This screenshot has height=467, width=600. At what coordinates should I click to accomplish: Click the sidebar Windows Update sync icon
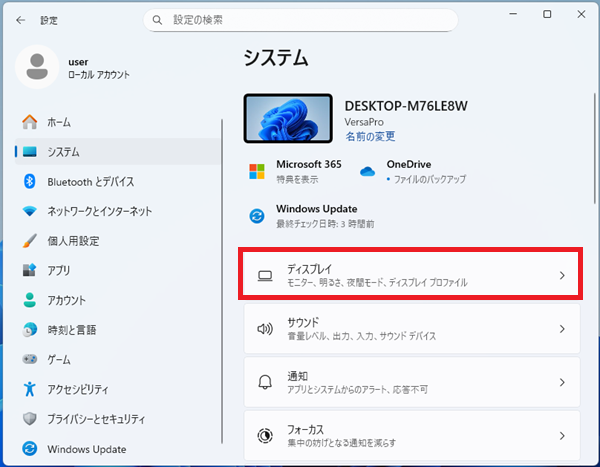pos(30,449)
